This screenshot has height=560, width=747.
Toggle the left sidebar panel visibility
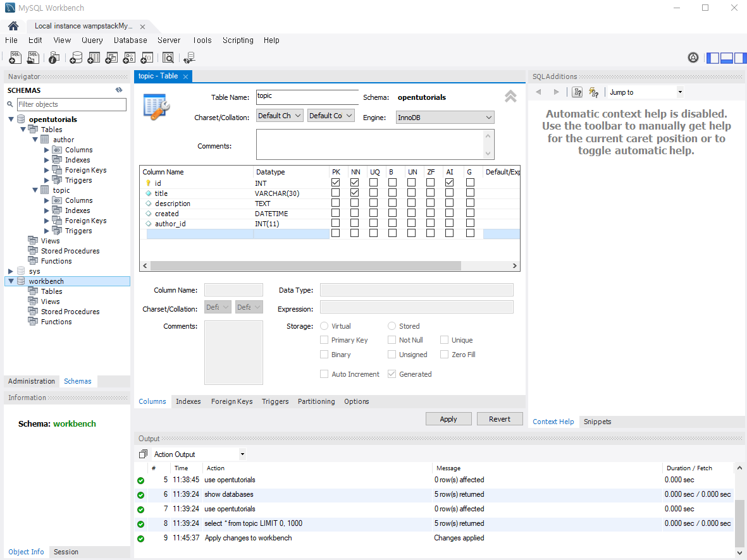(x=713, y=58)
